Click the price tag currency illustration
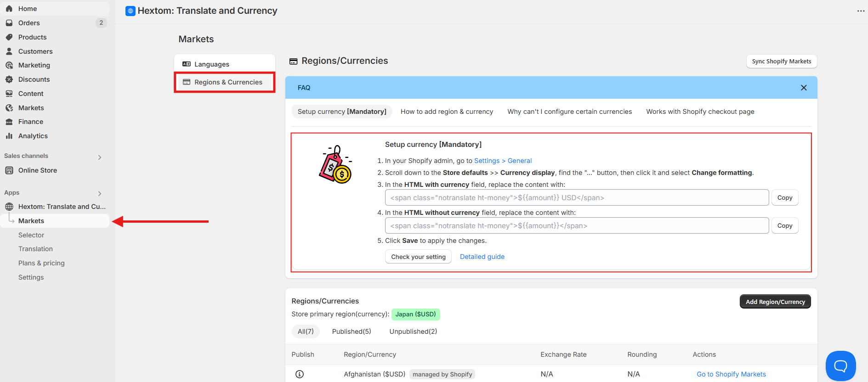This screenshot has height=382, width=868. 336,164
